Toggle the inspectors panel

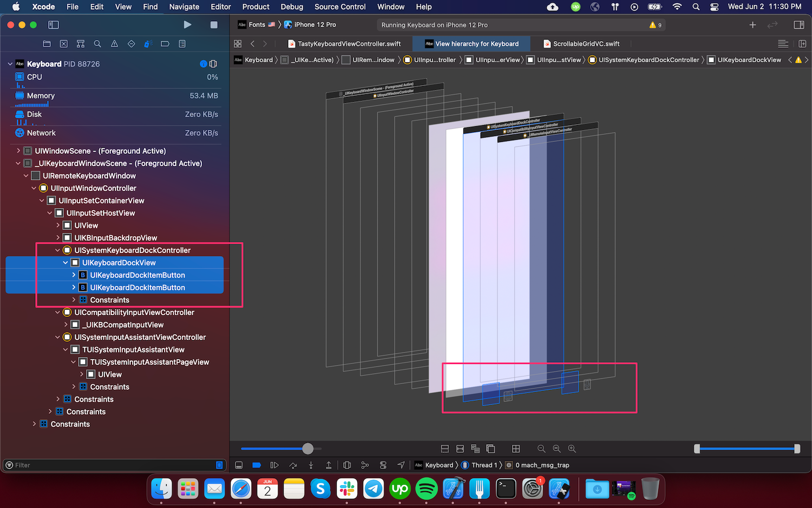tap(798, 25)
